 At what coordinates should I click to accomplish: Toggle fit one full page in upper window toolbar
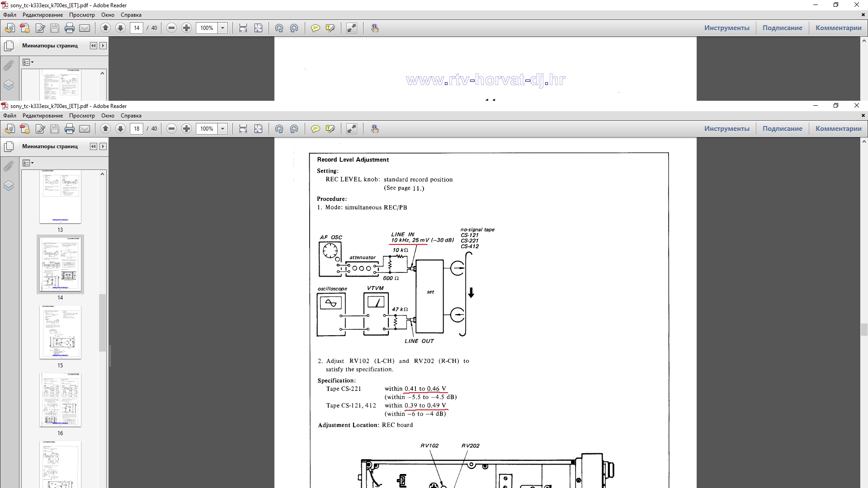[258, 28]
